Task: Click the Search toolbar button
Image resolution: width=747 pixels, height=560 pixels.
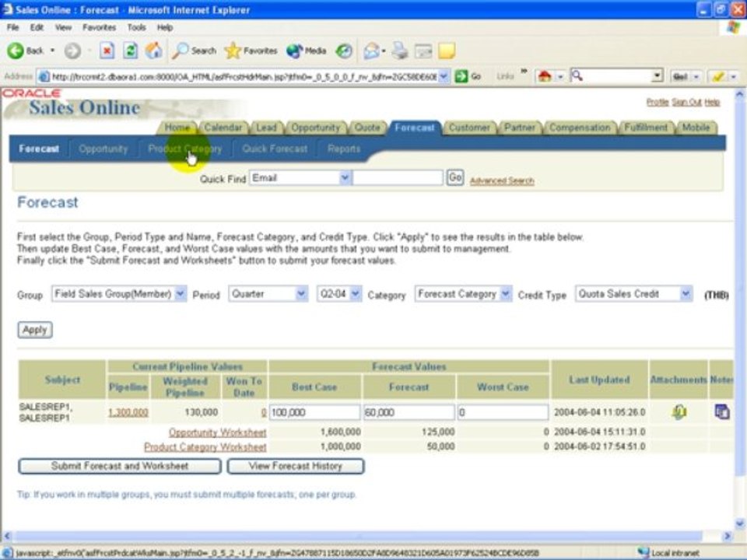Action: click(x=195, y=51)
